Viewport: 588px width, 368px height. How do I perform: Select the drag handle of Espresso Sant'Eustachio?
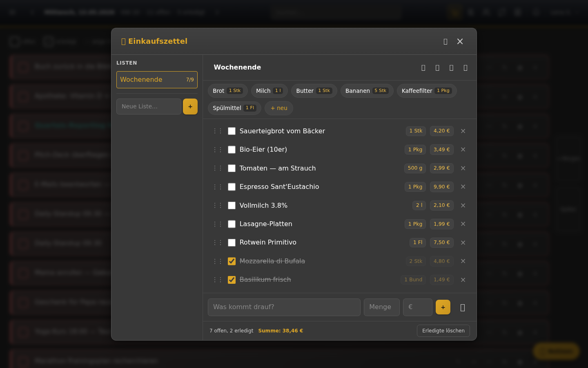[x=218, y=187]
